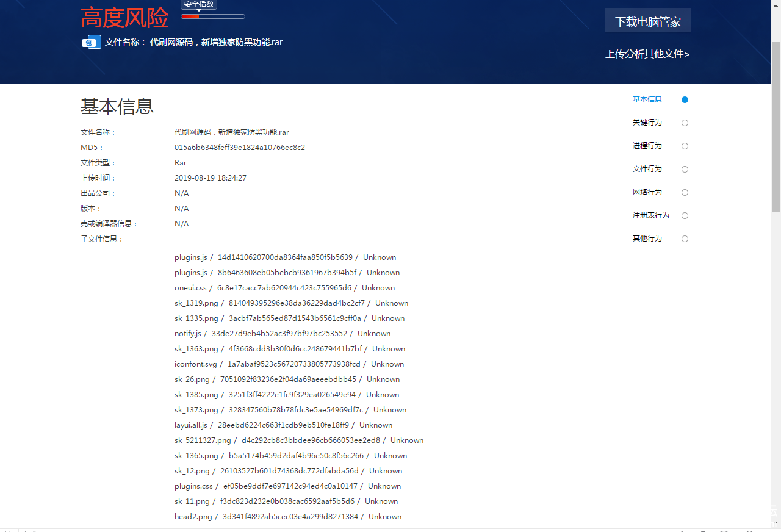781x532 pixels.
Task: Click the iconfont.svg subfile row
Action: point(289,364)
